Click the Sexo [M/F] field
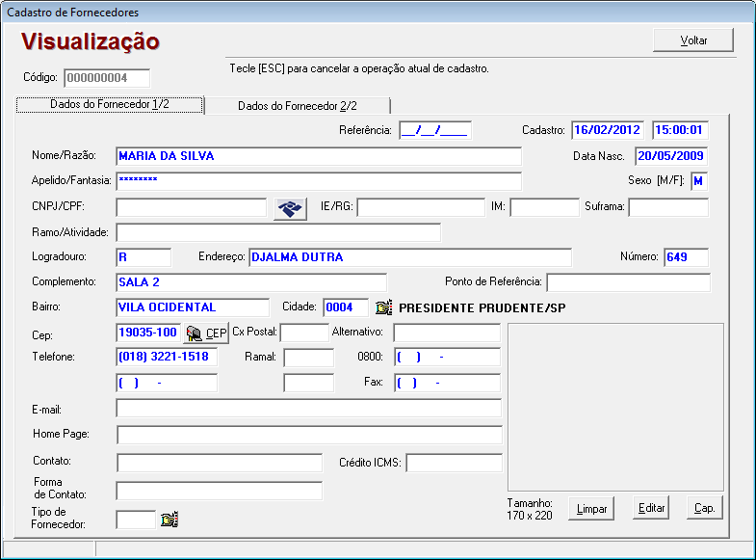The width and height of the screenshot is (756, 560). (x=698, y=181)
